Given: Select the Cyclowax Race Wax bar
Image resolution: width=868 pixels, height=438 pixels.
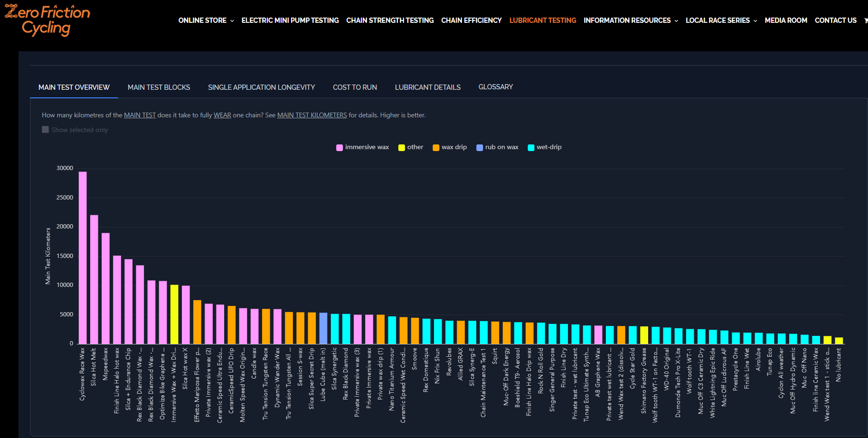Looking at the screenshot, I should 83,258.
